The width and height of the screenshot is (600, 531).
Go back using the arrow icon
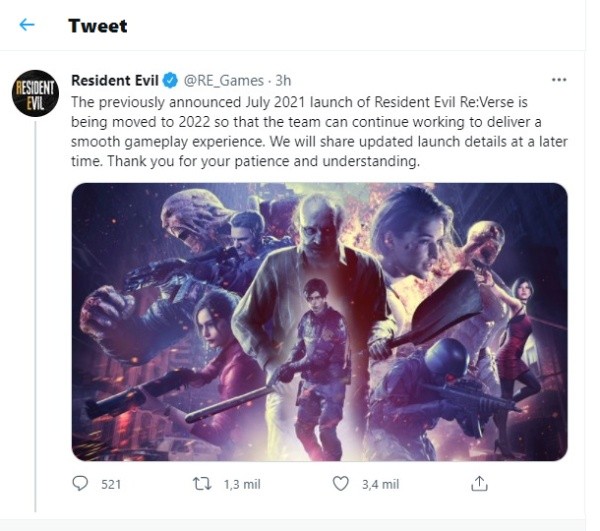(27, 25)
